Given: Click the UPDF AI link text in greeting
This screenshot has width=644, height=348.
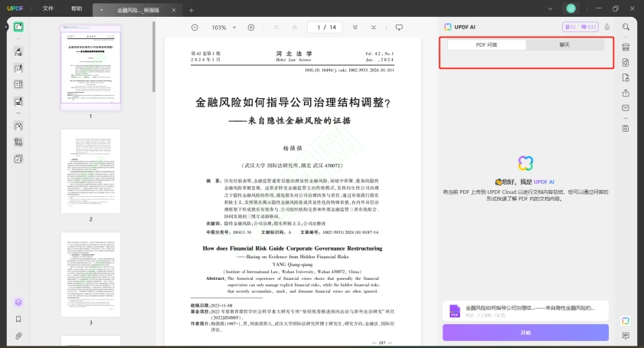Looking at the screenshot, I should coord(544,182).
